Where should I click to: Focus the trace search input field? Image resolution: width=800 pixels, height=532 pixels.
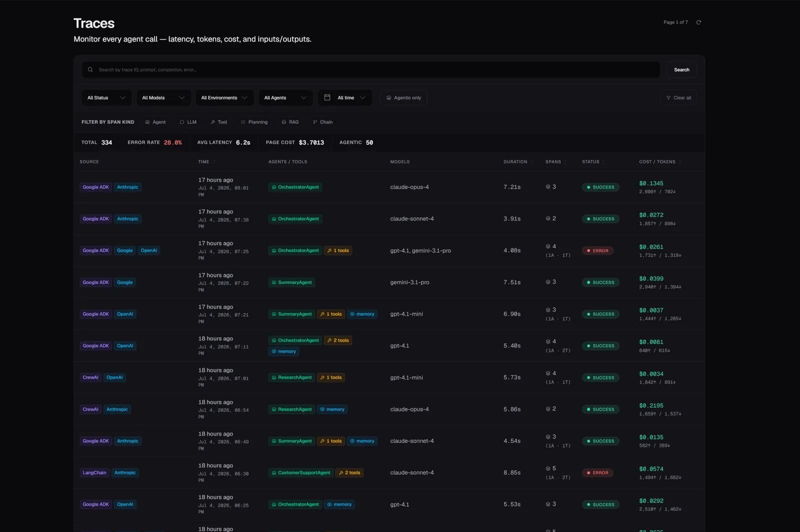click(x=371, y=70)
